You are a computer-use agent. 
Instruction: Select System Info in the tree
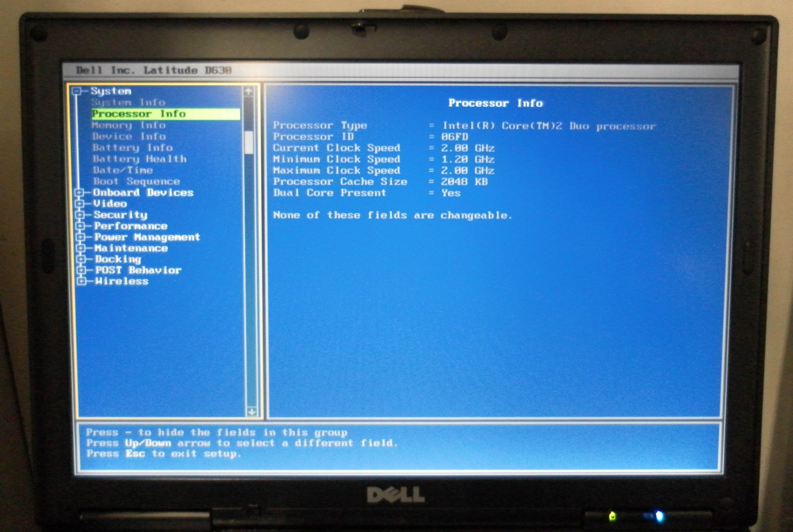128,103
